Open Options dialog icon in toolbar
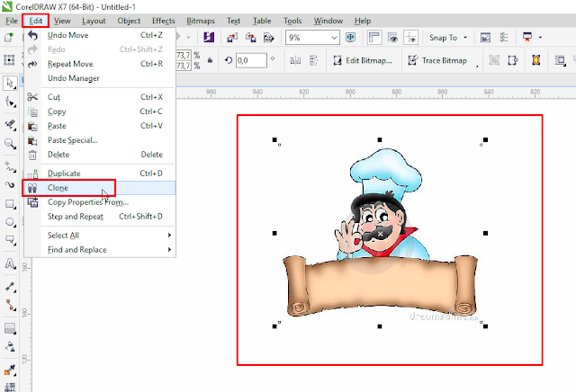The width and height of the screenshot is (576, 392). coord(504,37)
